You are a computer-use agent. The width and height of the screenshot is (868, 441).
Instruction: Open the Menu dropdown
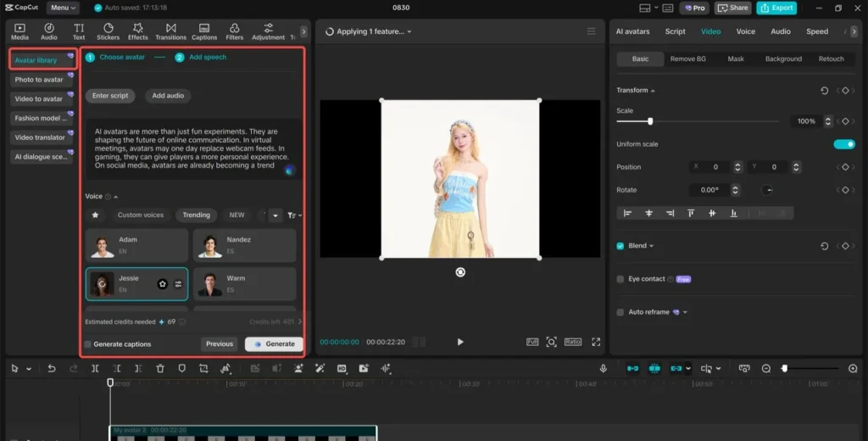[x=63, y=8]
